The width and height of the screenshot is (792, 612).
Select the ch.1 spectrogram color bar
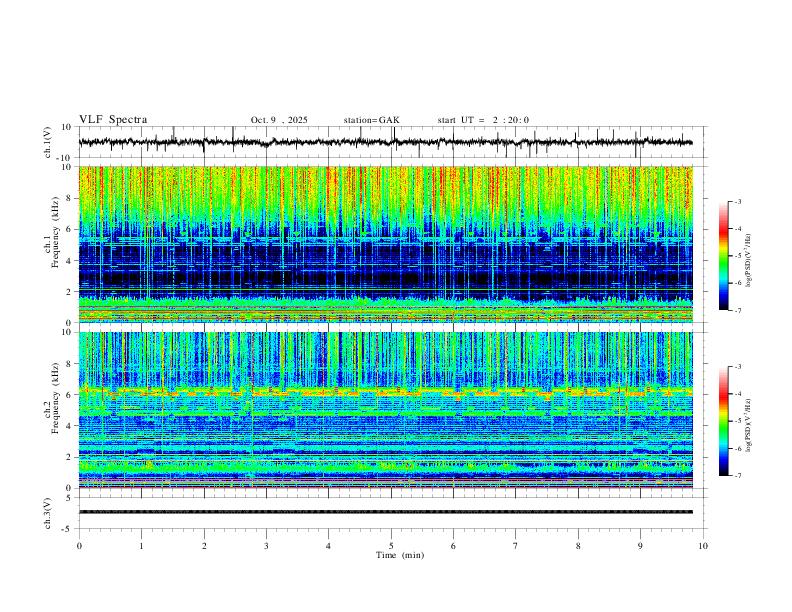click(x=723, y=256)
